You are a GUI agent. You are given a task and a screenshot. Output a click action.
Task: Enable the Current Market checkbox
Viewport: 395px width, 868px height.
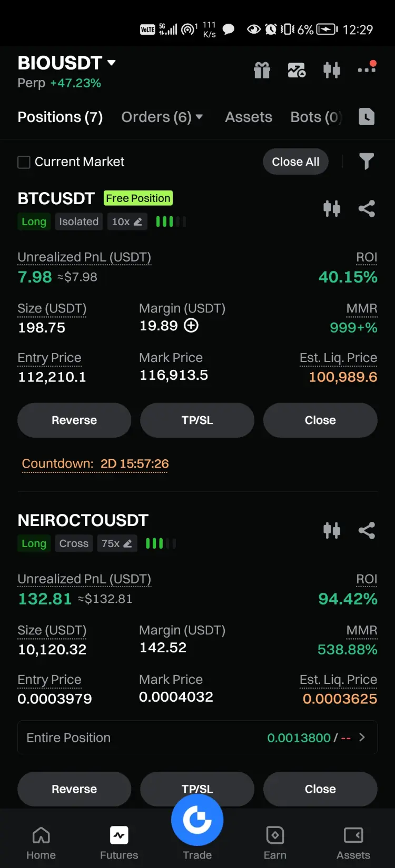click(x=24, y=162)
